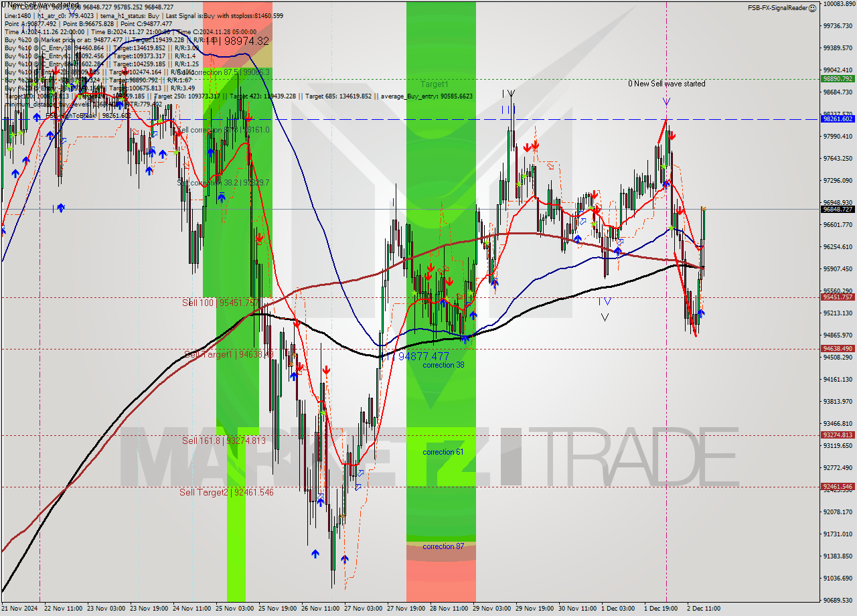Click the "27 Nov 19:00" time axis label
The width and height of the screenshot is (857, 616).
click(x=406, y=609)
